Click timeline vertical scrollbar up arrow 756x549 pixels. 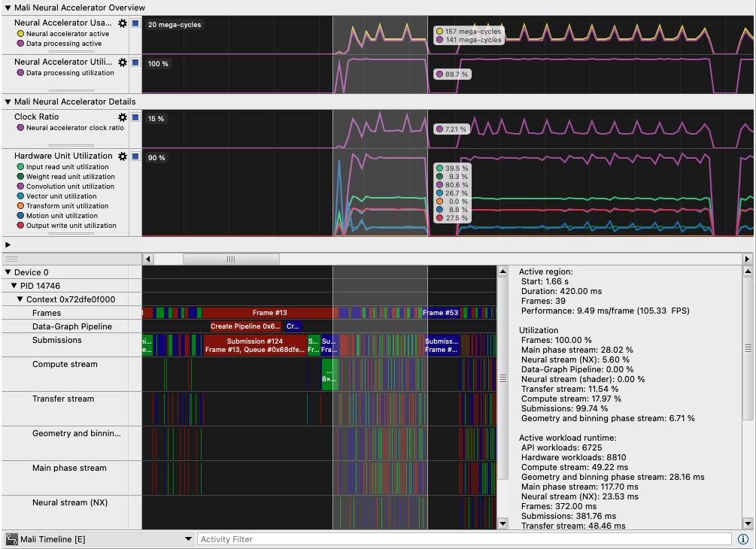502,271
